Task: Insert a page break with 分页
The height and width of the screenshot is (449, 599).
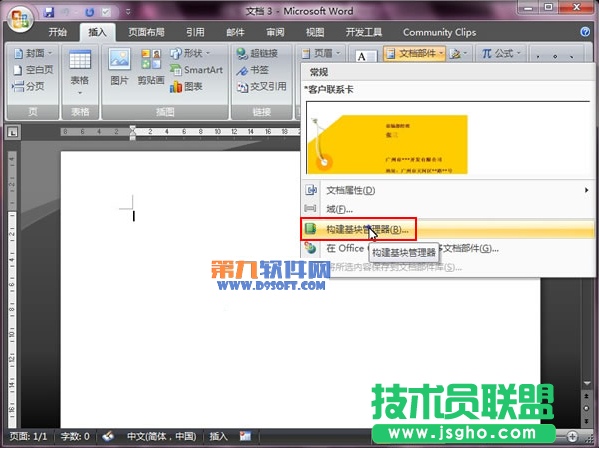Action: tap(28, 86)
